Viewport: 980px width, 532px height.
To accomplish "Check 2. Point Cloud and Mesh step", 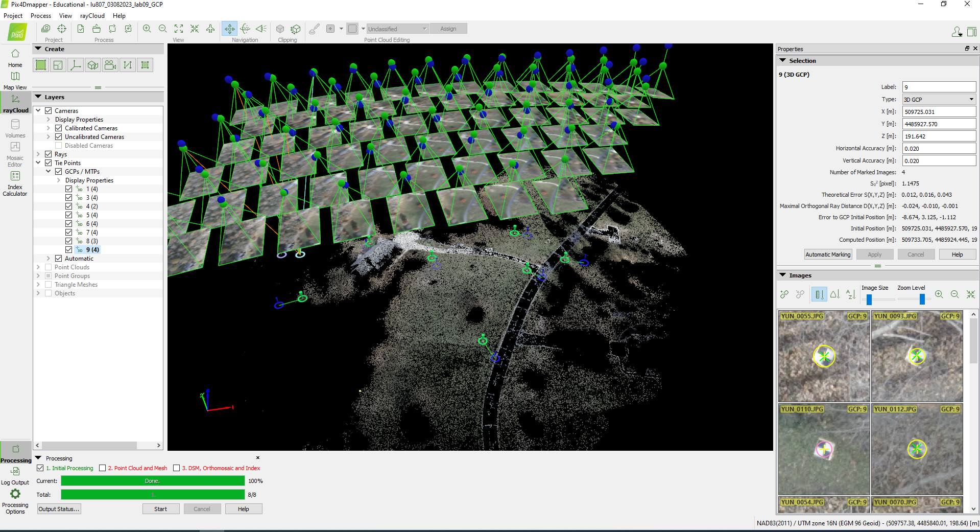I will click(103, 468).
